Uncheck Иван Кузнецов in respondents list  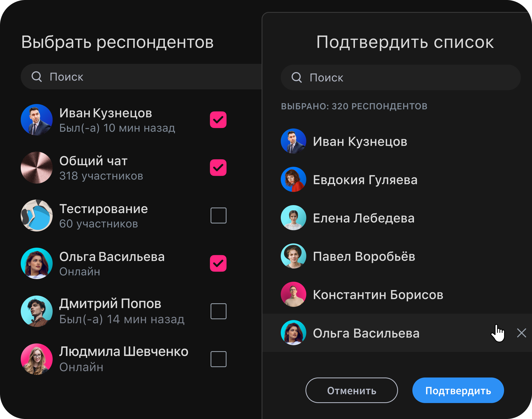[x=219, y=120]
